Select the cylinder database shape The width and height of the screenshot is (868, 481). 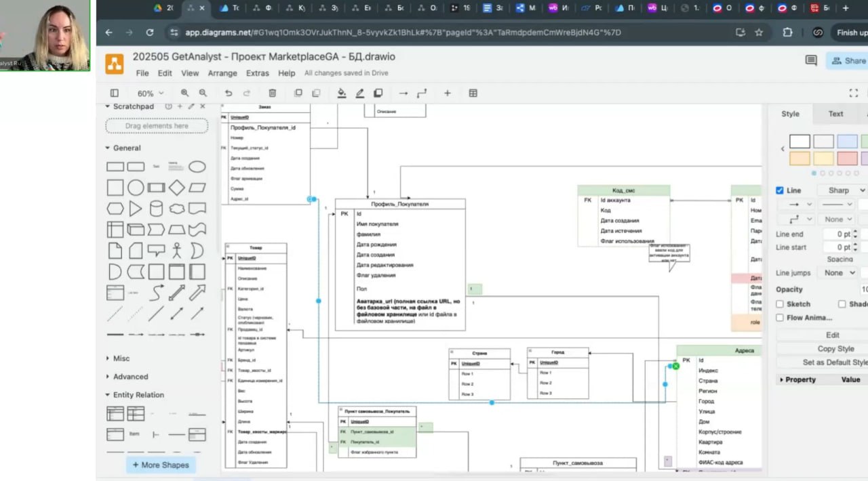pyautogui.click(x=156, y=209)
